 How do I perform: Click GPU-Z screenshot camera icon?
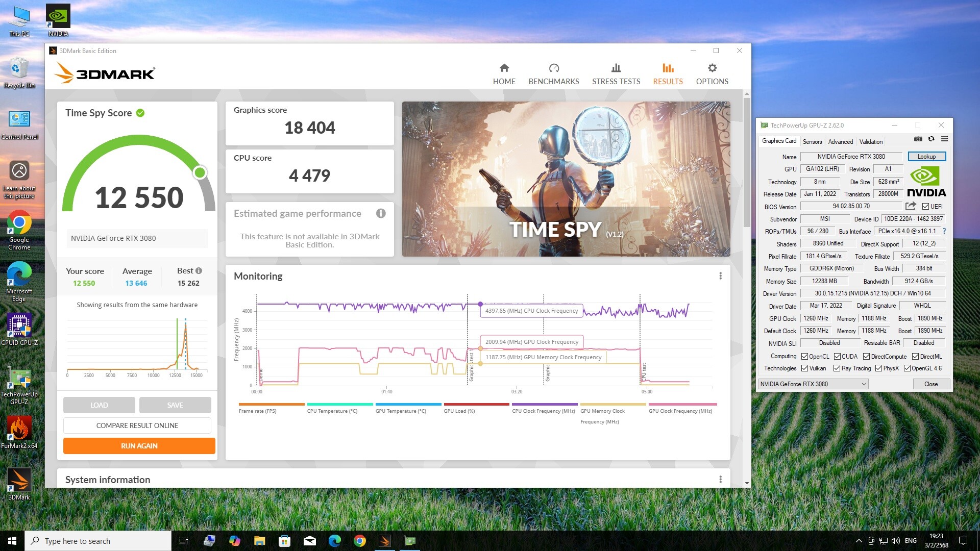click(918, 139)
